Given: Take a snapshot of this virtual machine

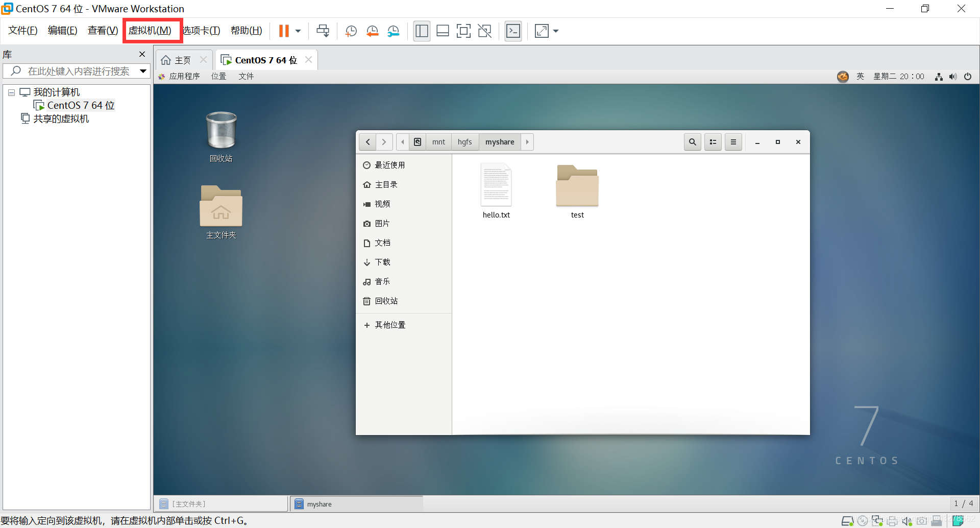Looking at the screenshot, I should [x=351, y=31].
